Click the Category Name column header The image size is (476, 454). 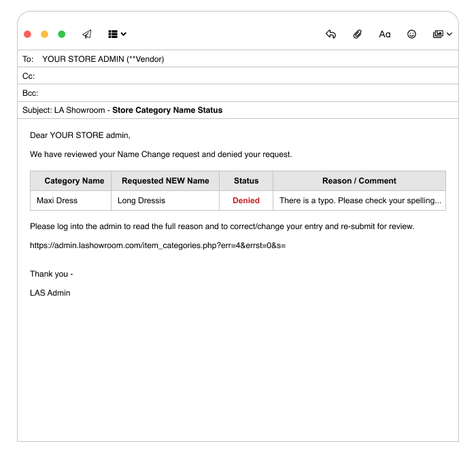click(x=74, y=181)
